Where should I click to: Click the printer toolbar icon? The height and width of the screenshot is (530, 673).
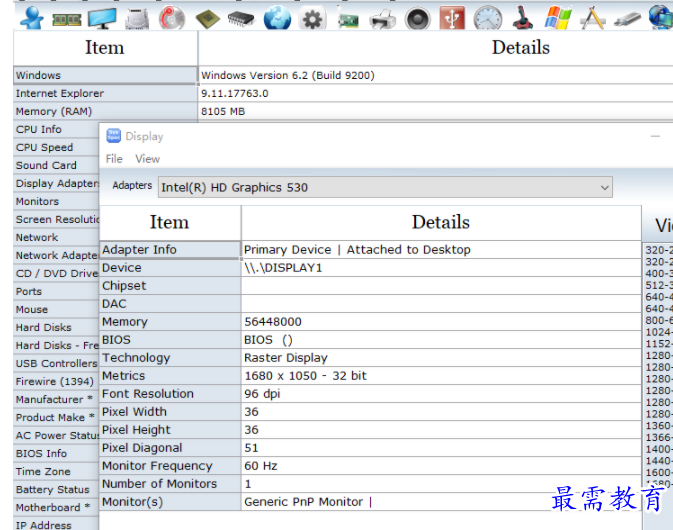[x=382, y=19]
